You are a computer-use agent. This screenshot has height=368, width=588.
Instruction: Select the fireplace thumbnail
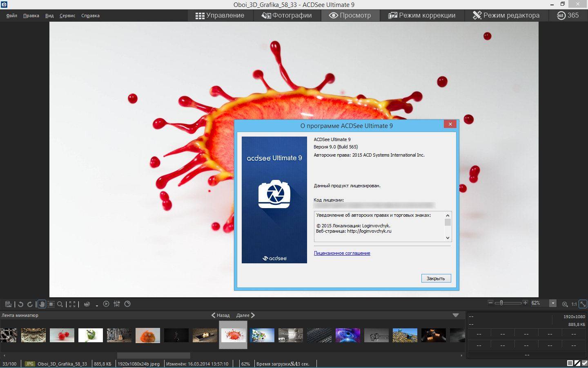[x=205, y=335]
